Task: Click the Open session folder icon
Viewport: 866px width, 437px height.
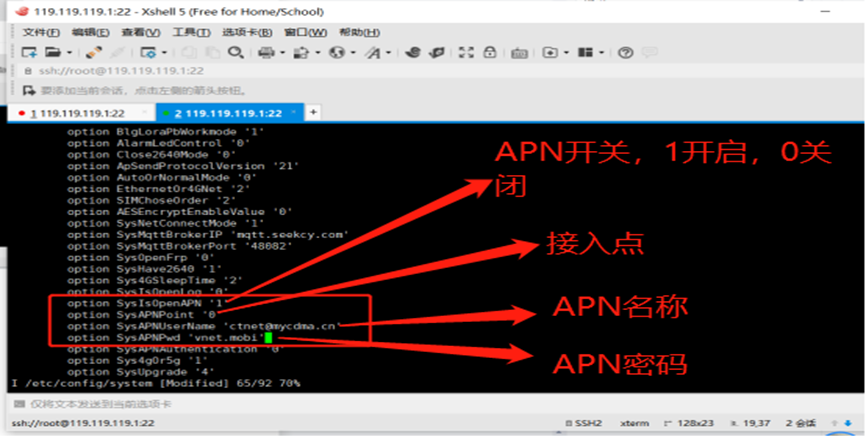Action: (x=53, y=52)
